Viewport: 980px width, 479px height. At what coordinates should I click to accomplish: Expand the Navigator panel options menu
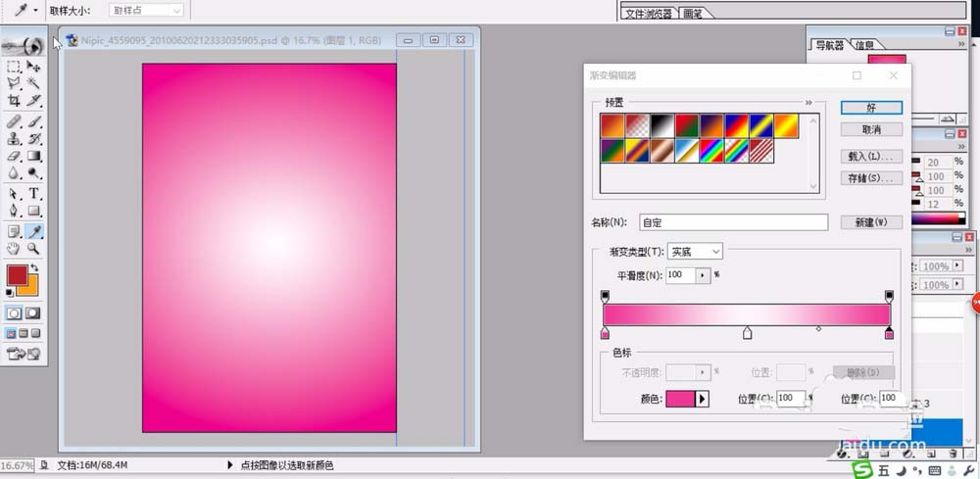click(962, 44)
